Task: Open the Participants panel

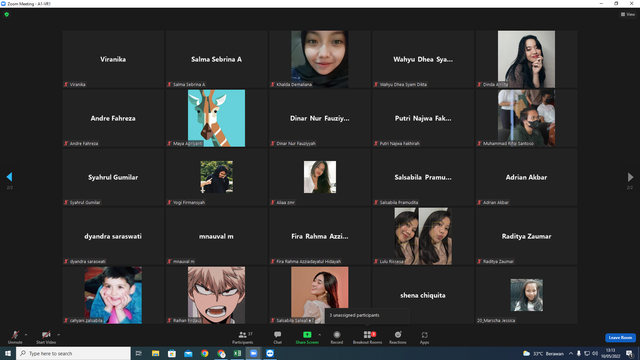Action: tap(243, 337)
